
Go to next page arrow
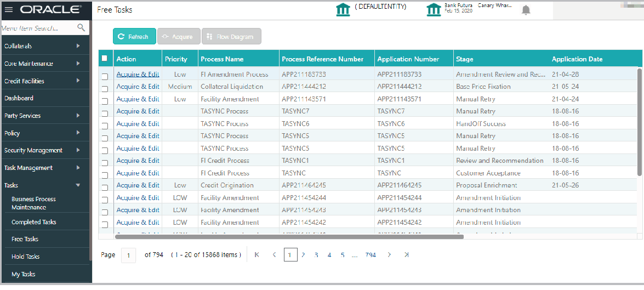[x=389, y=255]
